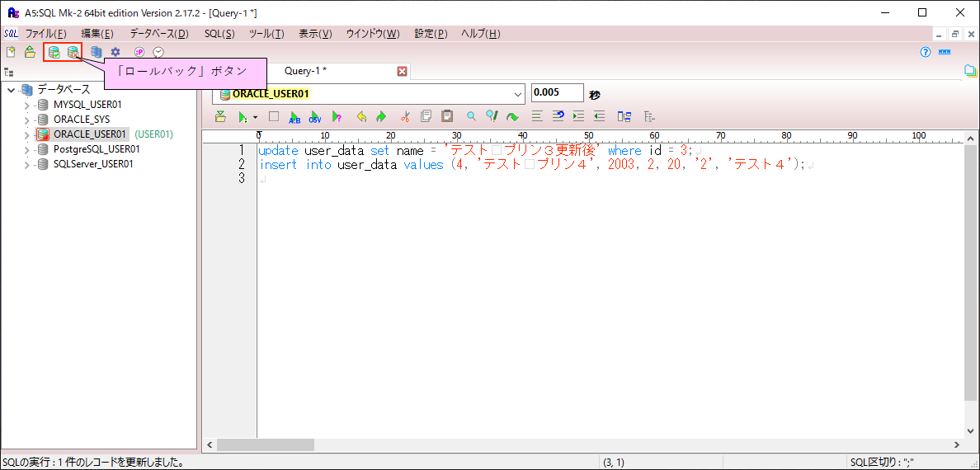Click the Paste clipboard icon
980x470 pixels.
click(x=447, y=117)
